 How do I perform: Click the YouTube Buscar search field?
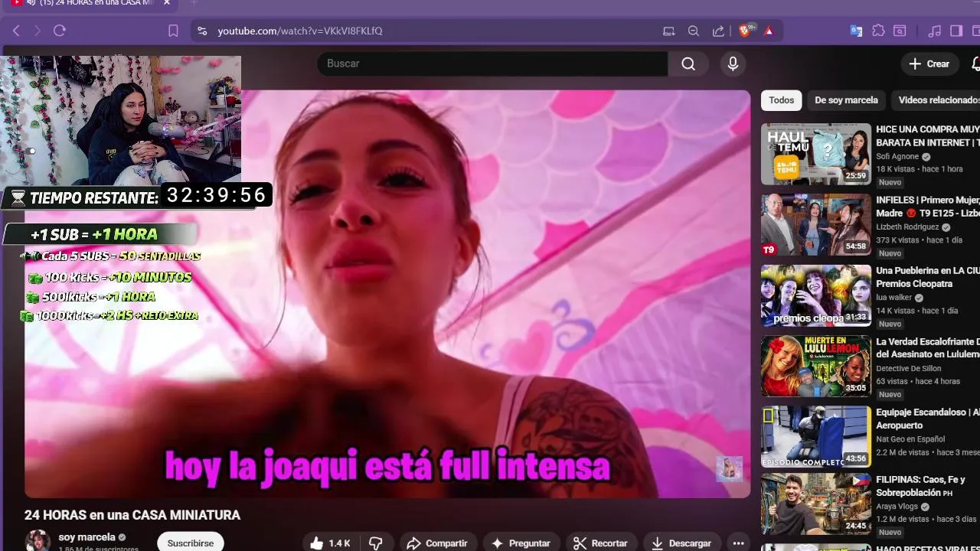click(x=492, y=64)
